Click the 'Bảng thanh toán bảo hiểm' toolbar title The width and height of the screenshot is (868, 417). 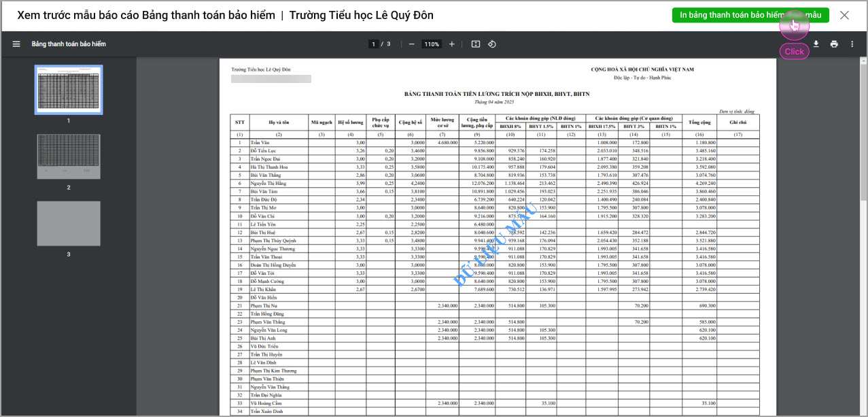[x=69, y=44]
